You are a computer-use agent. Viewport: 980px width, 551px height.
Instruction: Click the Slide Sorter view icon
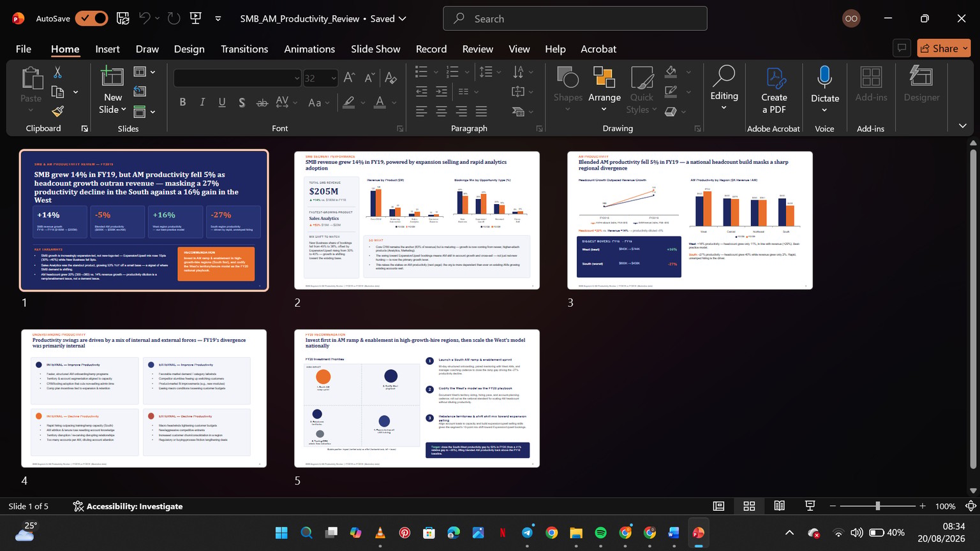[749, 506]
